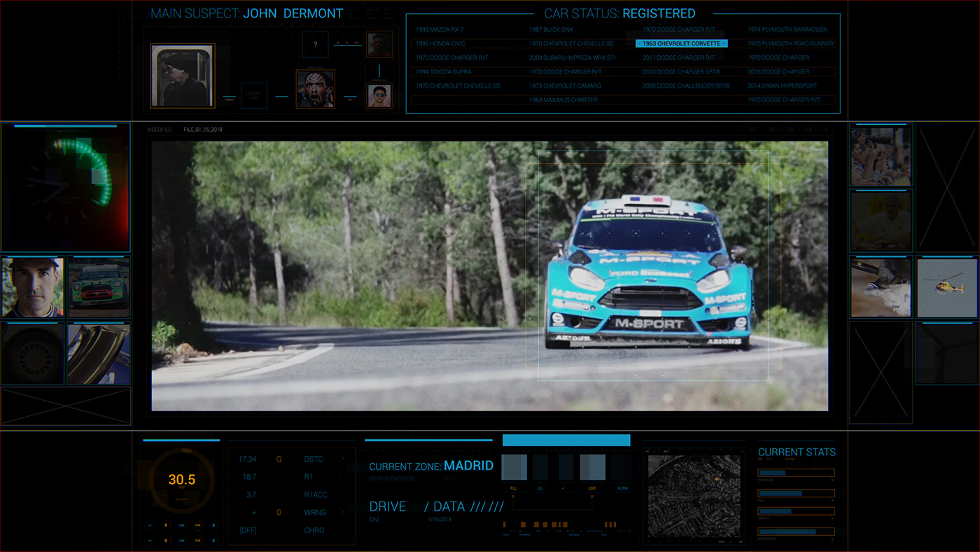Select 2011 Dodge Charger R/T entry
The image size is (980, 552).
coord(679,57)
